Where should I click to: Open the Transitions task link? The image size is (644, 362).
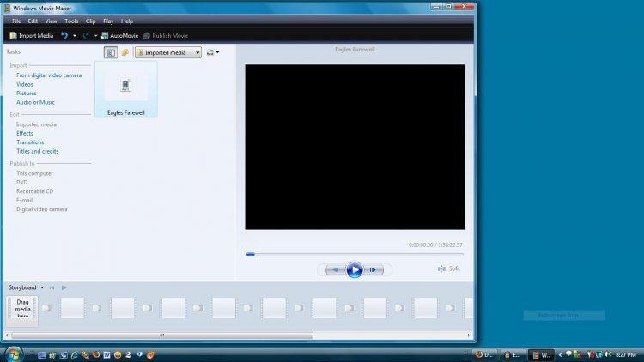click(30, 142)
